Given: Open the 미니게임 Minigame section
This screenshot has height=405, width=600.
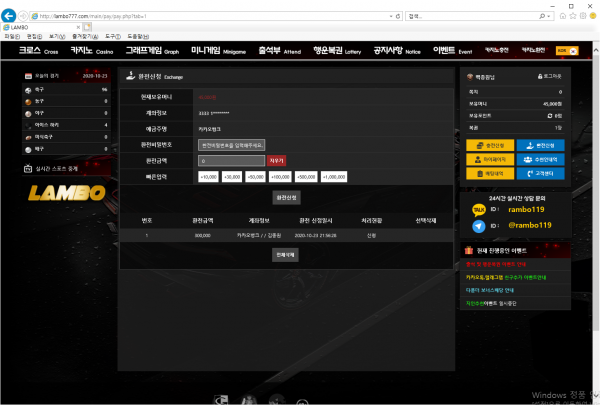Looking at the screenshot, I should pyautogui.click(x=218, y=51).
